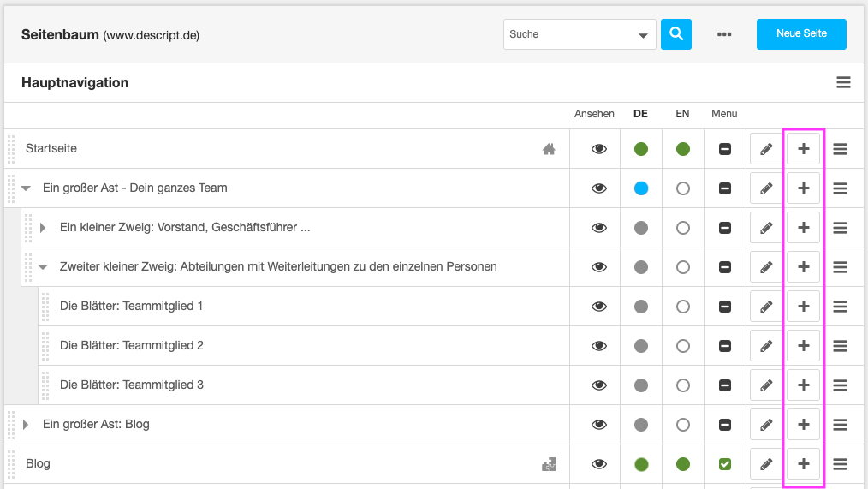Add page under the Blog row
This screenshot has height=489, width=868.
[803, 464]
